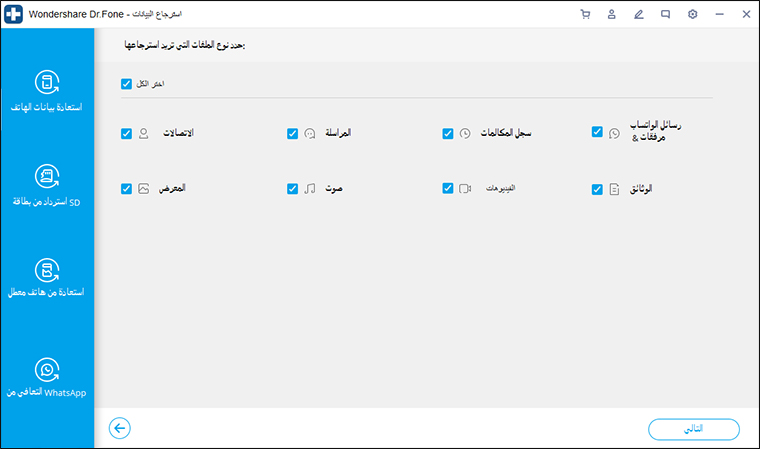Viewport: 760px width, 449px height.
Task: Click the الاتصالات label text
Action: click(x=178, y=133)
